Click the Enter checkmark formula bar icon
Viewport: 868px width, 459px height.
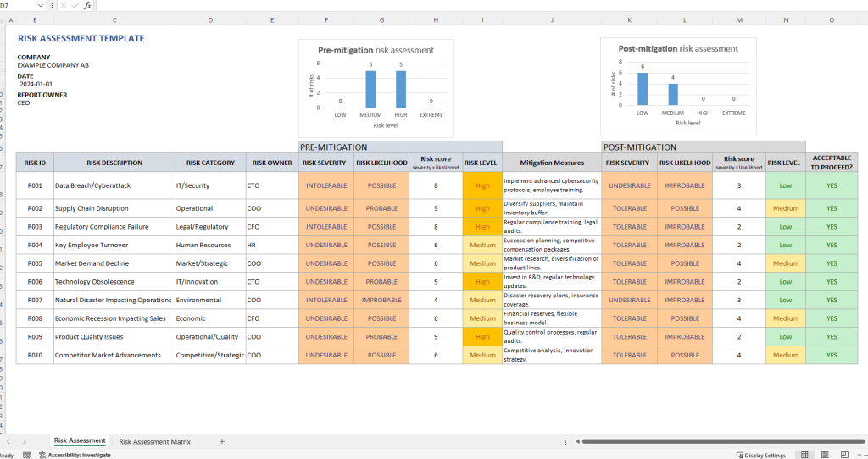[x=75, y=5]
